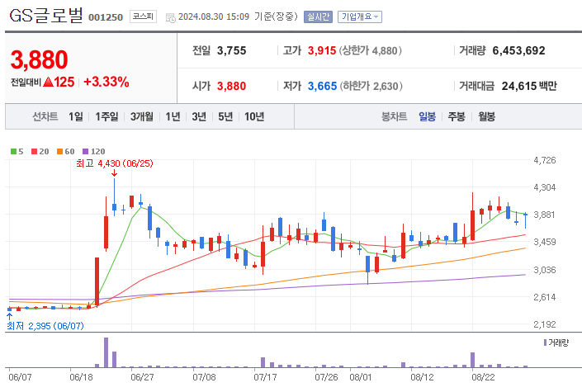Click the 3,036 price axis label
This screenshot has width=582, height=392.
[x=545, y=270]
